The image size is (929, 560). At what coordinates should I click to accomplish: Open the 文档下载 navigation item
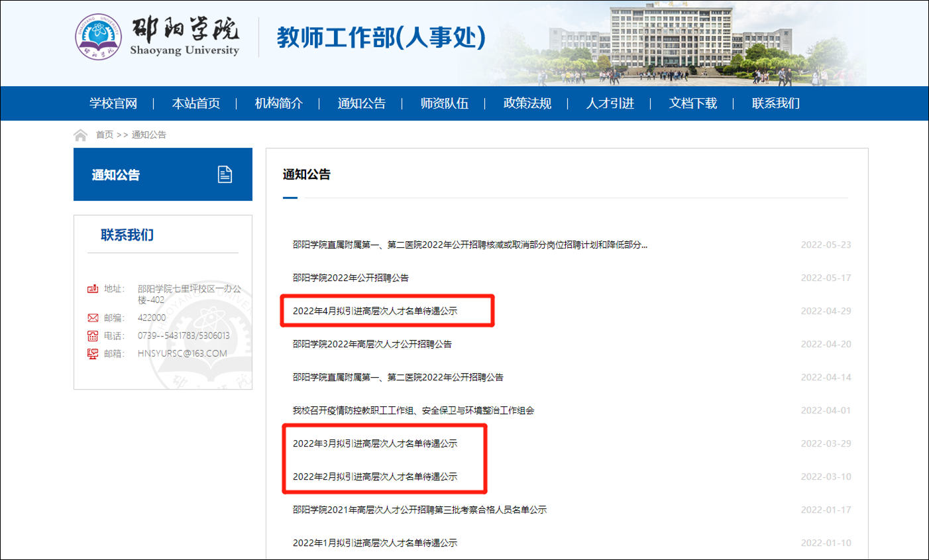click(693, 103)
